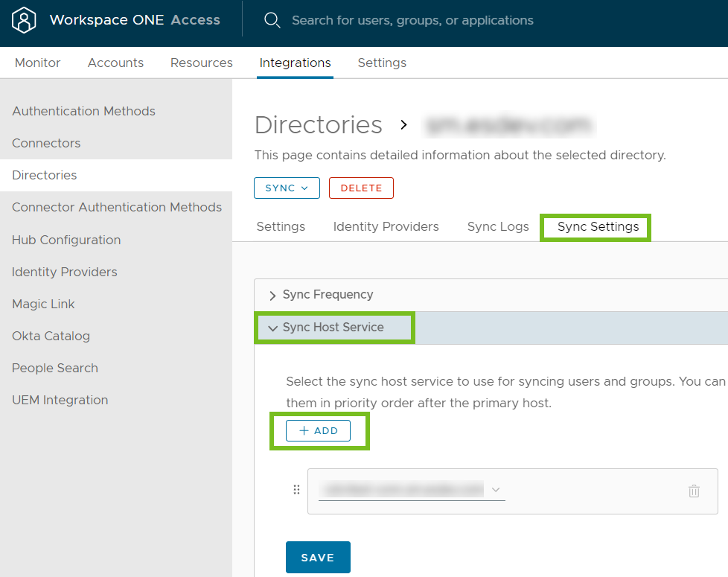Click the Workspace ONE Access logo icon

coord(24,20)
